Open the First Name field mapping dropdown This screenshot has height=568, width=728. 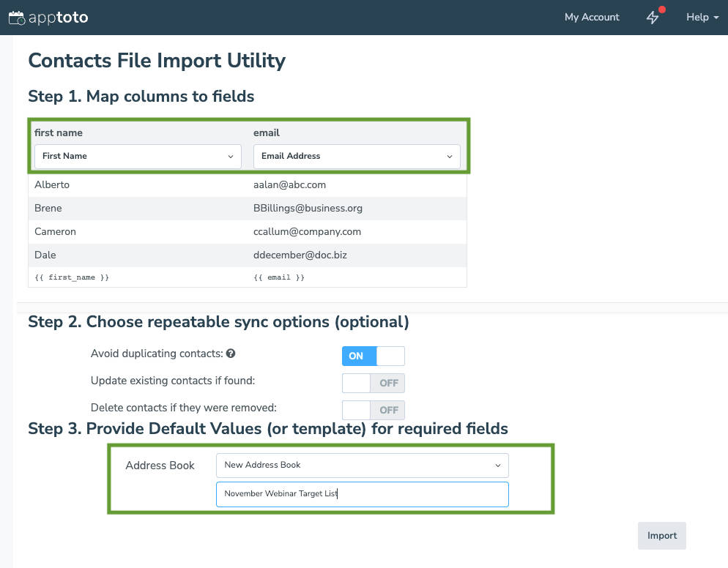click(138, 156)
